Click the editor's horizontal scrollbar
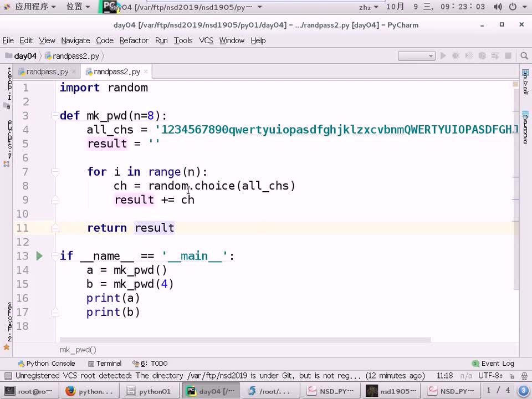Screen dimensions: 532x399 coord(245,340)
